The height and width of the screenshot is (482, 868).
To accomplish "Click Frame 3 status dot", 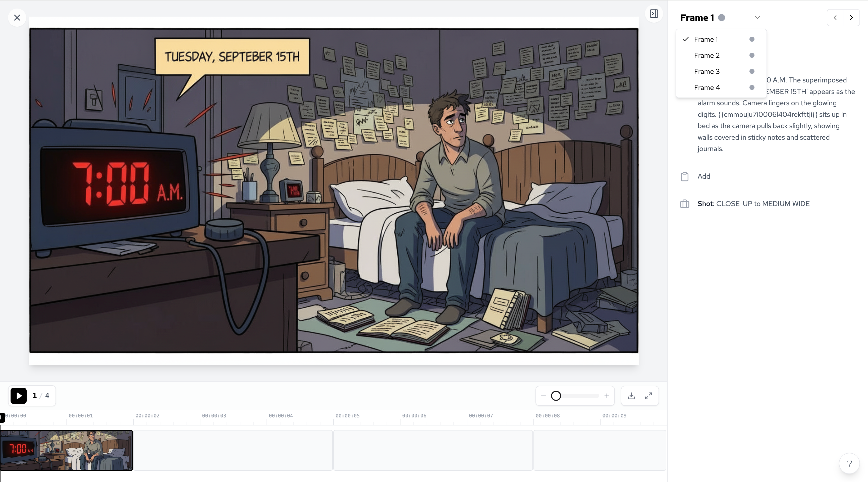I will point(752,71).
